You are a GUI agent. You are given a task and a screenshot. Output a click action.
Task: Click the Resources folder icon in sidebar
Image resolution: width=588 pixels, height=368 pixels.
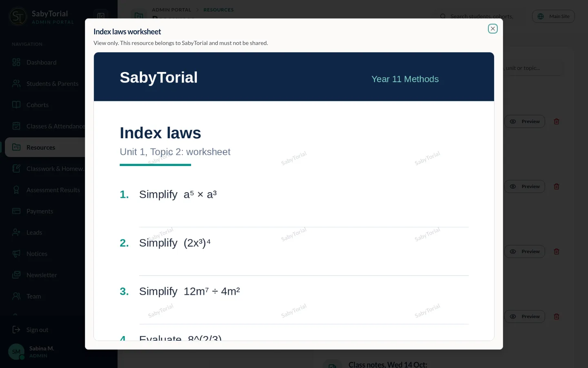(16, 147)
